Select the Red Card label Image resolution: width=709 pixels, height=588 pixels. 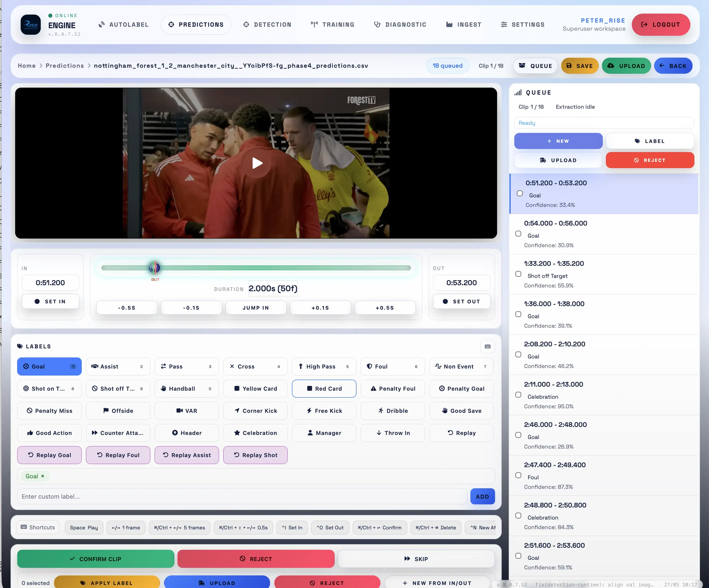click(324, 389)
